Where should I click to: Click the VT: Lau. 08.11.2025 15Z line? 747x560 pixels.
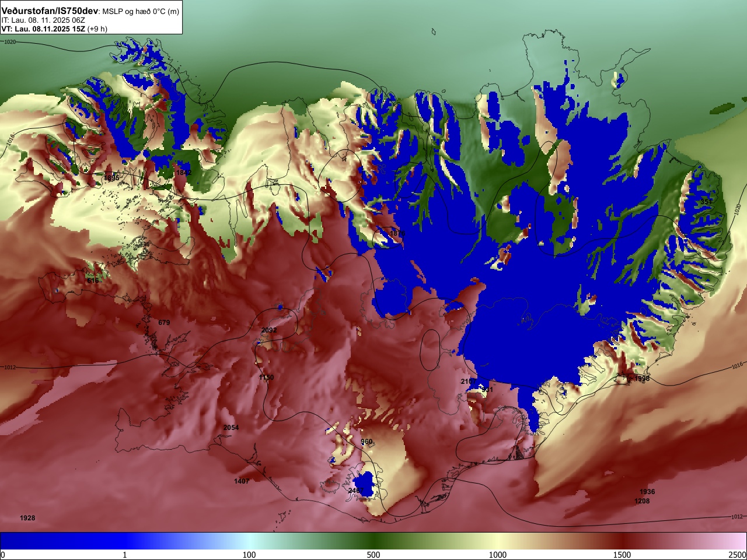coord(43,29)
